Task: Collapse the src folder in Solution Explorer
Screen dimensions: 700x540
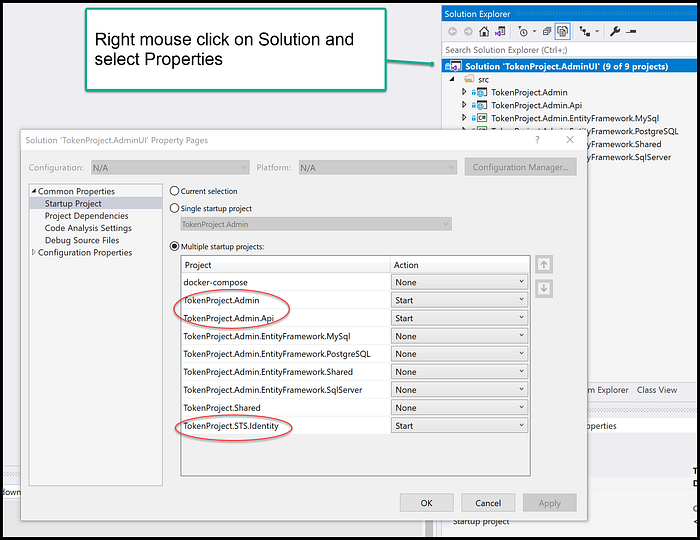Action: pyautogui.click(x=452, y=79)
